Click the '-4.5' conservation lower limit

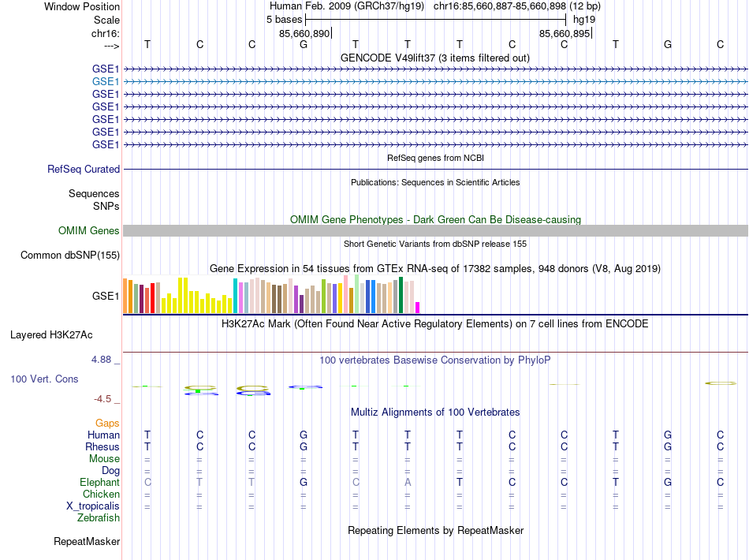coord(102,399)
